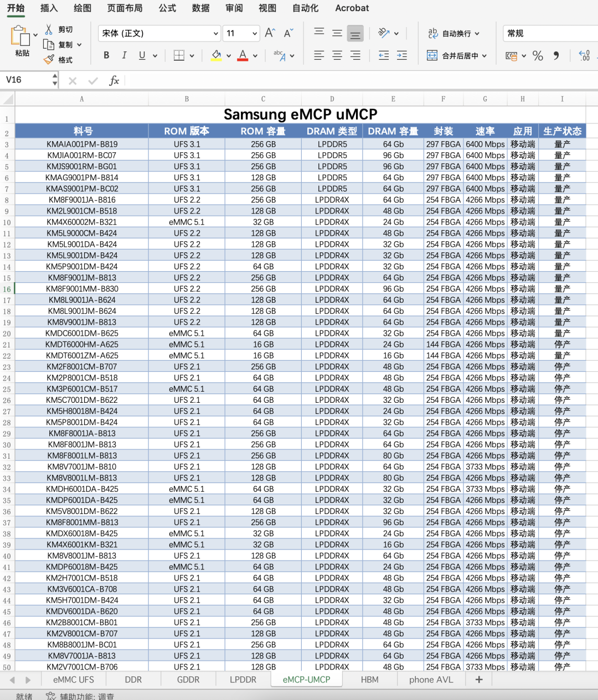This screenshot has height=700, width=598.
Task: Center text horizontally
Action: [x=337, y=55]
